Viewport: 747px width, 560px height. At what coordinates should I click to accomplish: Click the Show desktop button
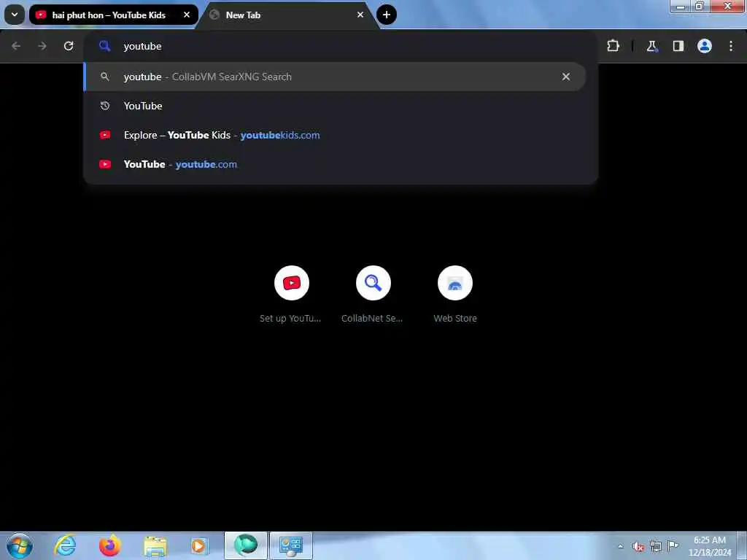(742, 546)
